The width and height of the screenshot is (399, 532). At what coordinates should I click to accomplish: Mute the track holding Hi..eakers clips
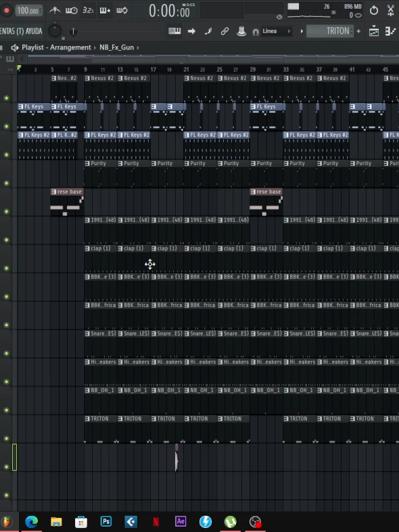pos(6,382)
